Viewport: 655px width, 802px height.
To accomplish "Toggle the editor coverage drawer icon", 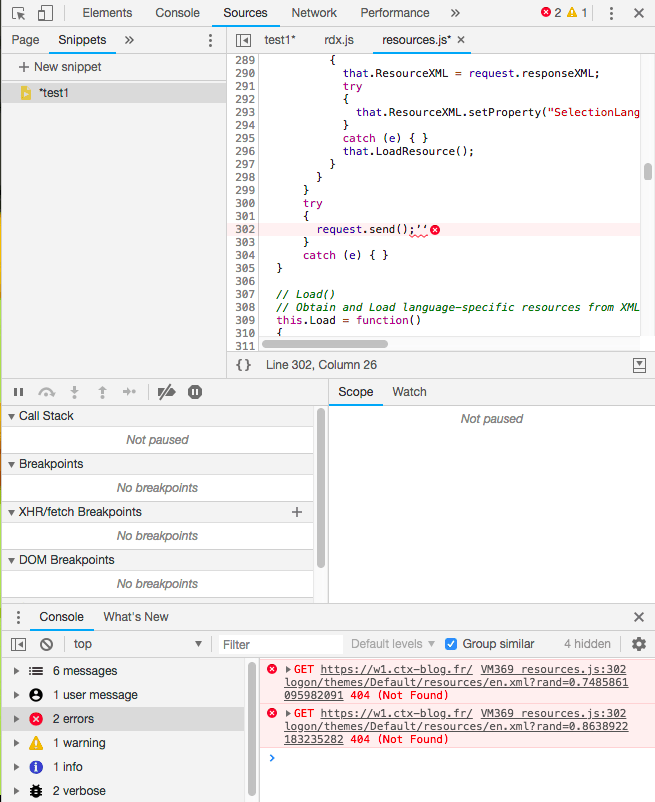I will pyautogui.click(x=639, y=365).
